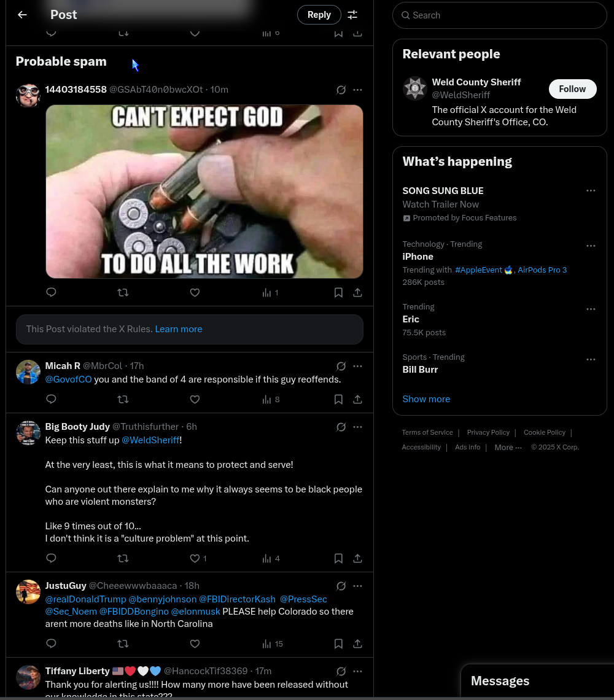Open the Bill Burr trending topic
Screen dimensions: 614x700
coord(421,370)
